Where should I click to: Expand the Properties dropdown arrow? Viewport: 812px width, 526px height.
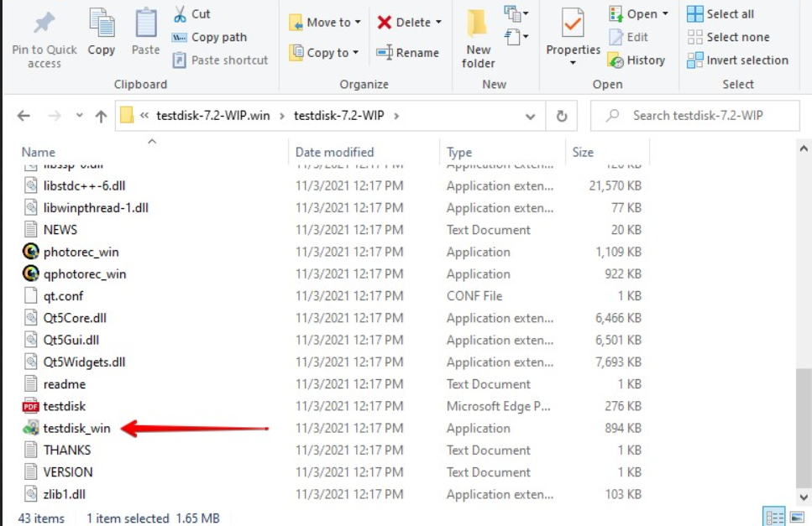pyautogui.click(x=573, y=63)
